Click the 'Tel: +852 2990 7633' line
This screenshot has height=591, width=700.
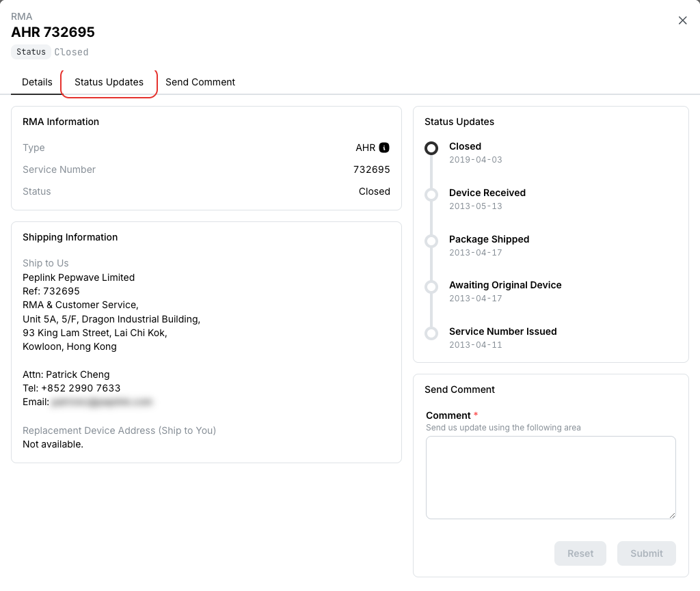[x=71, y=388]
